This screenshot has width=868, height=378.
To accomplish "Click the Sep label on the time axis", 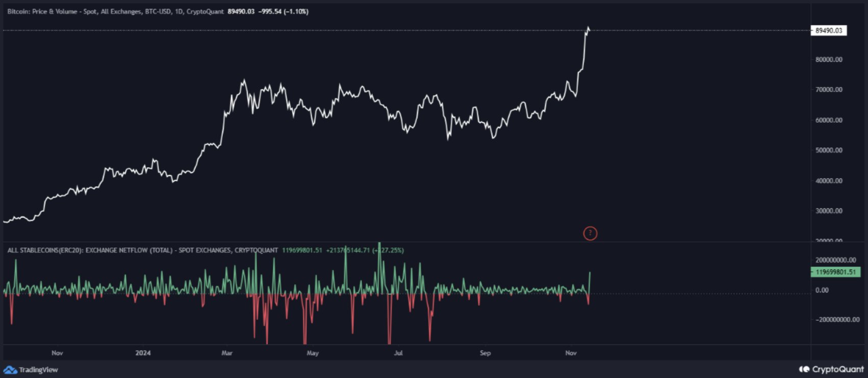I will click(x=485, y=353).
